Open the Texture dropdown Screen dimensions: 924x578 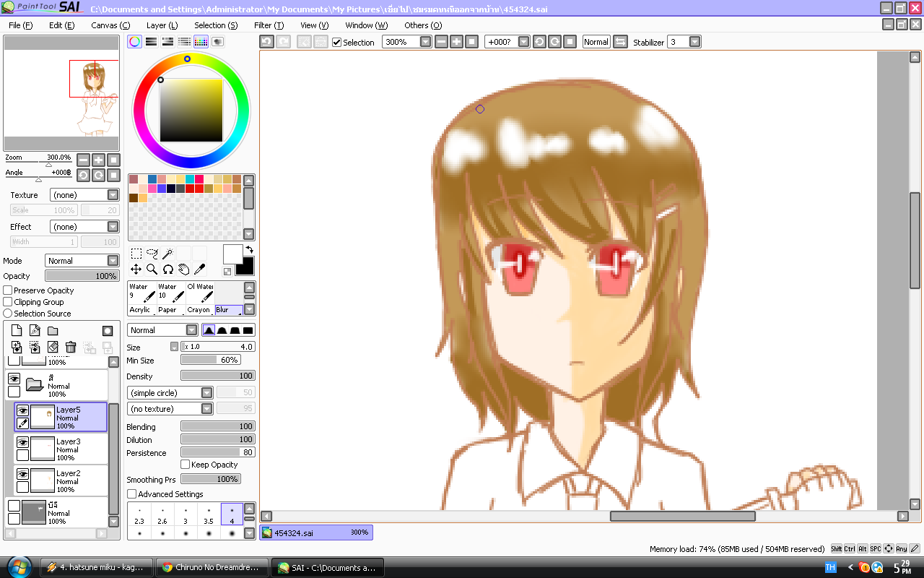84,195
